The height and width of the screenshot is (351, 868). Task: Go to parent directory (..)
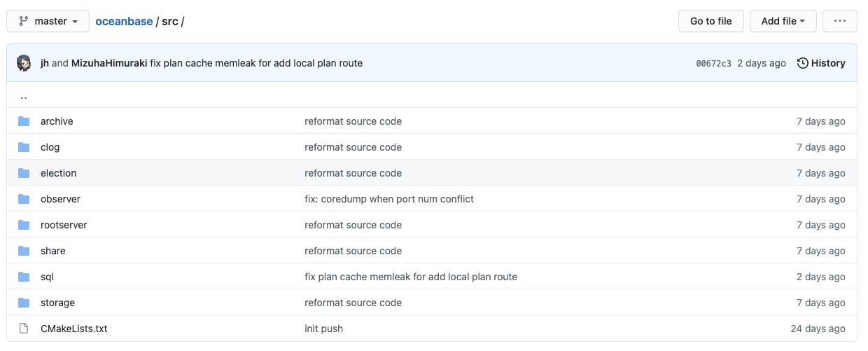point(24,97)
